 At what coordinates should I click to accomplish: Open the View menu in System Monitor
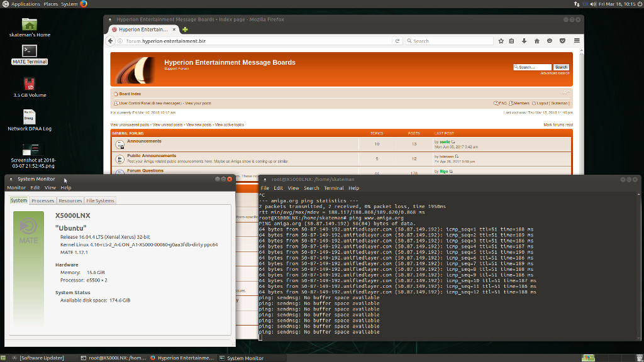(x=50, y=187)
